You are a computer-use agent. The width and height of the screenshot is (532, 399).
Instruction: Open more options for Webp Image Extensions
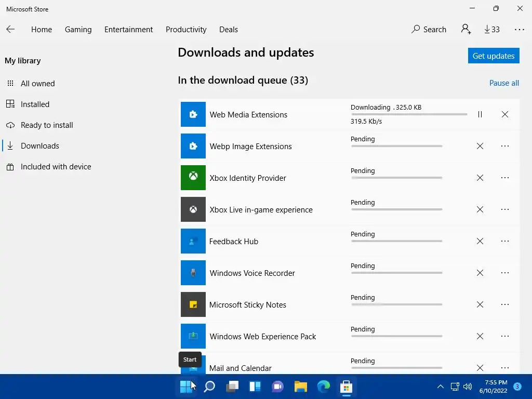(505, 146)
